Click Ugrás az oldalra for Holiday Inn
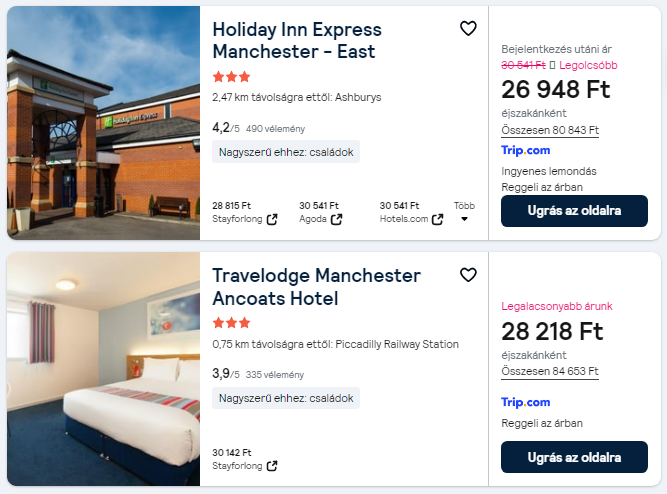This screenshot has width=667, height=494. click(574, 211)
